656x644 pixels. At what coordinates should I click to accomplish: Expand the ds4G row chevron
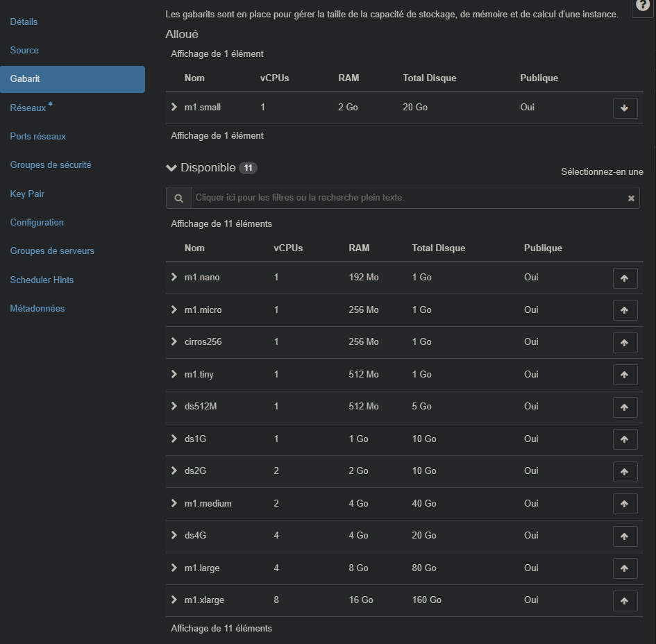point(174,535)
